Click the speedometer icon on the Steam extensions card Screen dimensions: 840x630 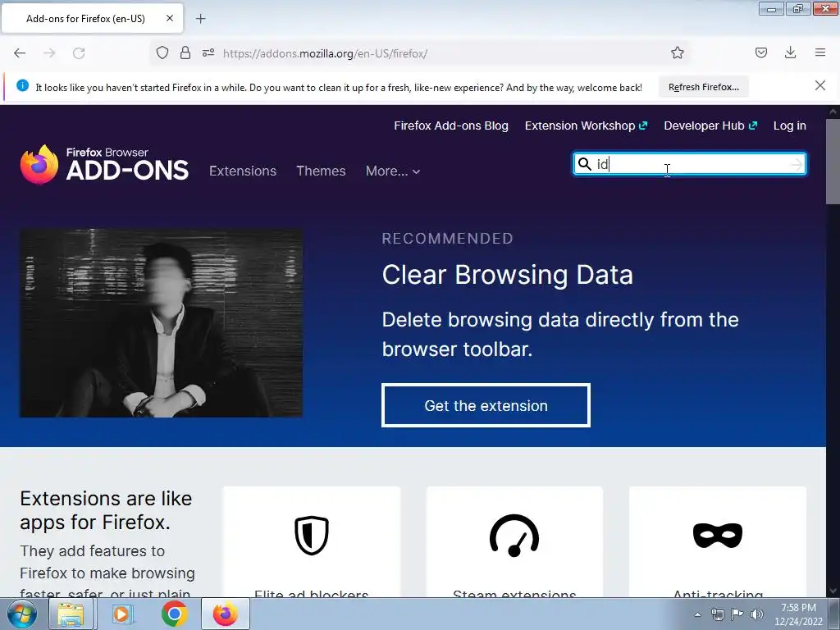[514, 535]
